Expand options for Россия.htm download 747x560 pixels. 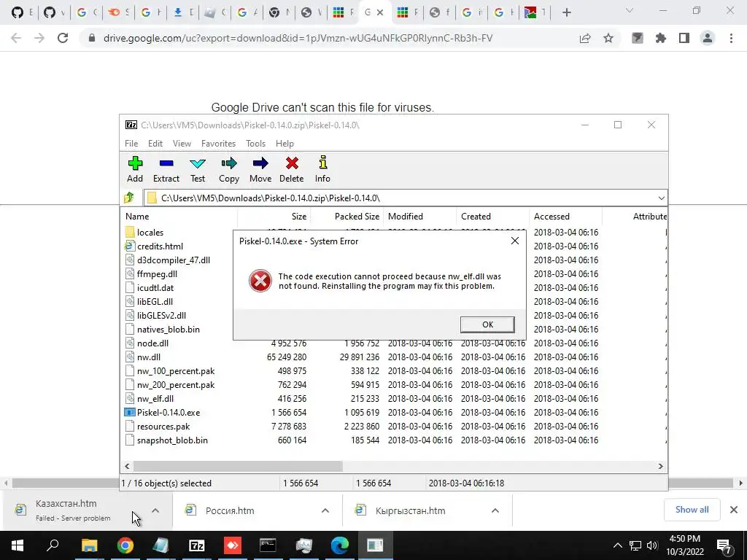325,510
